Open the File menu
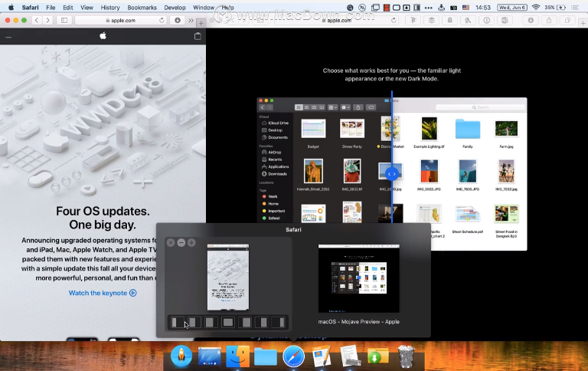The width and height of the screenshot is (588, 371). click(x=51, y=8)
